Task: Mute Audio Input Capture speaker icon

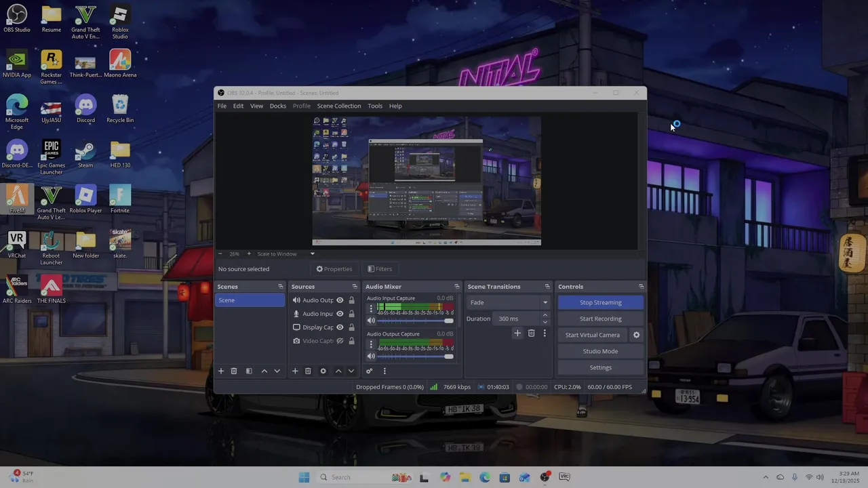Action: click(x=371, y=321)
